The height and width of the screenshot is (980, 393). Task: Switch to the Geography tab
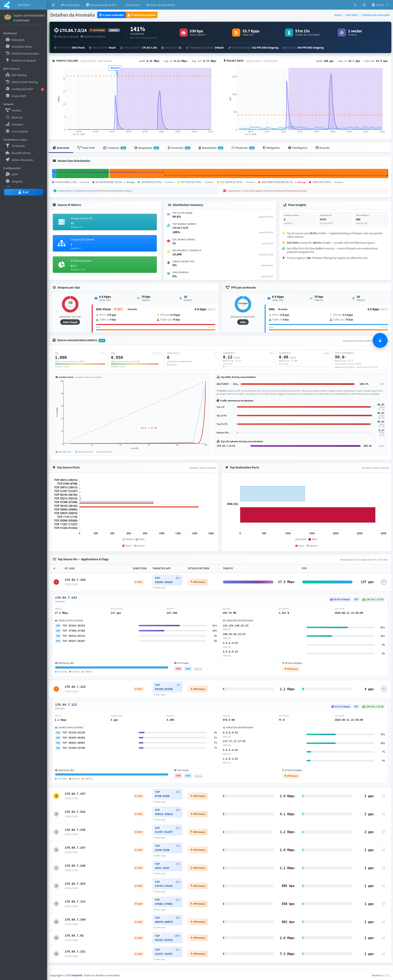coord(146,148)
